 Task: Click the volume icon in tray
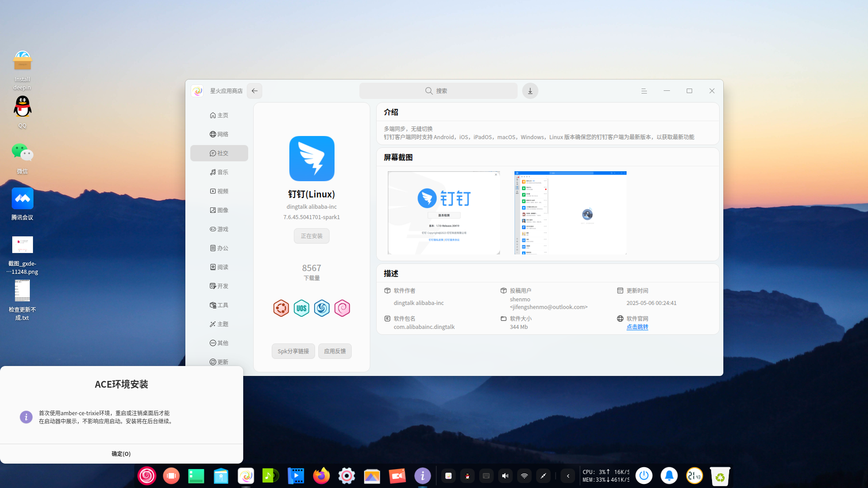(x=505, y=476)
